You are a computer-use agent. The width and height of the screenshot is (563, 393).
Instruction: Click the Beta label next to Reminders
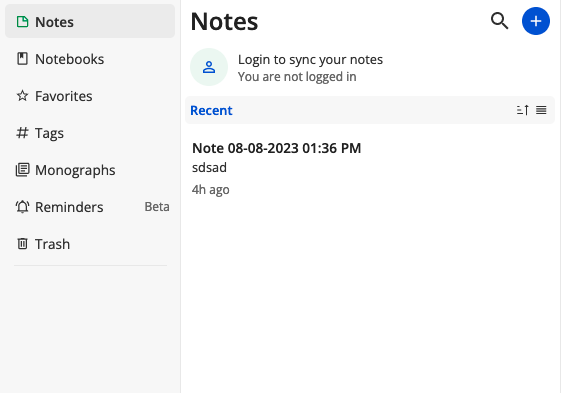pos(157,207)
